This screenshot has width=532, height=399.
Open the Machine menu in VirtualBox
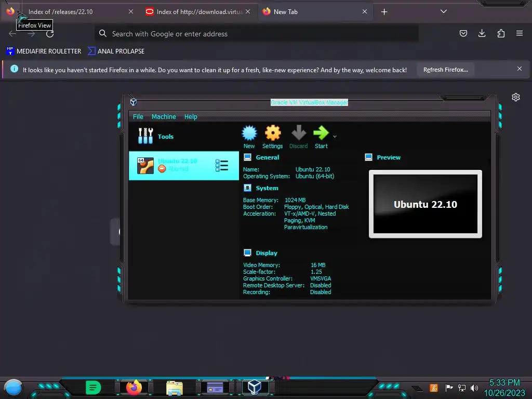(x=164, y=117)
